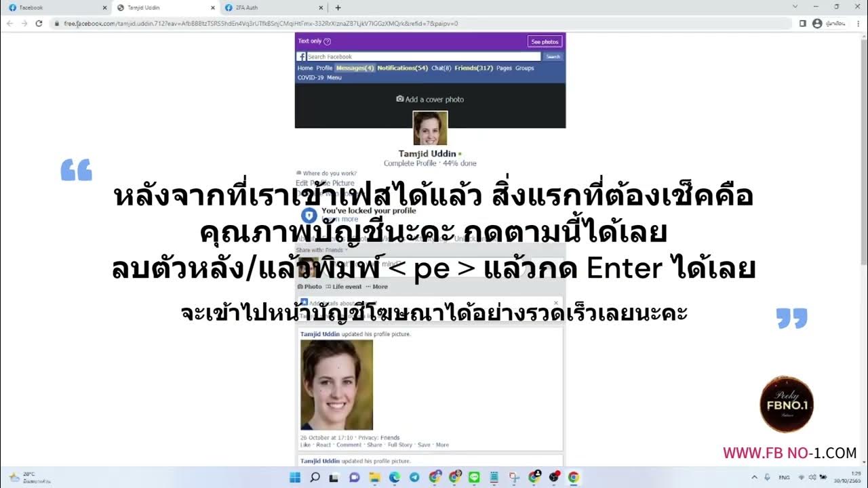
Task: Open the network and volume tray icons
Action: click(x=812, y=477)
